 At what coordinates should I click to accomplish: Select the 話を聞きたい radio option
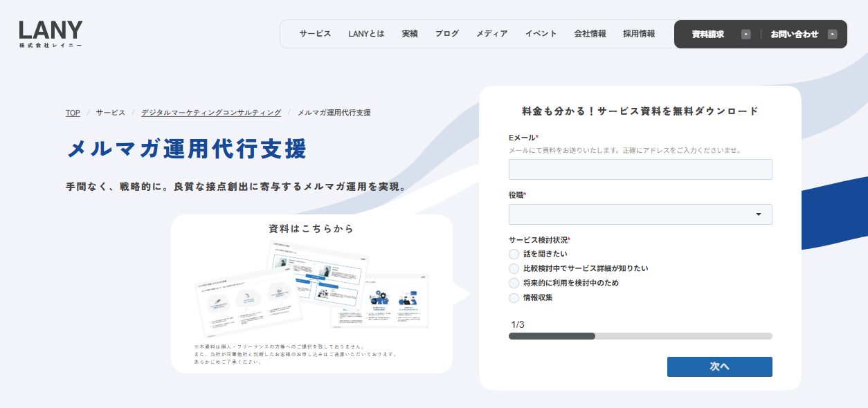click(514, 254)
